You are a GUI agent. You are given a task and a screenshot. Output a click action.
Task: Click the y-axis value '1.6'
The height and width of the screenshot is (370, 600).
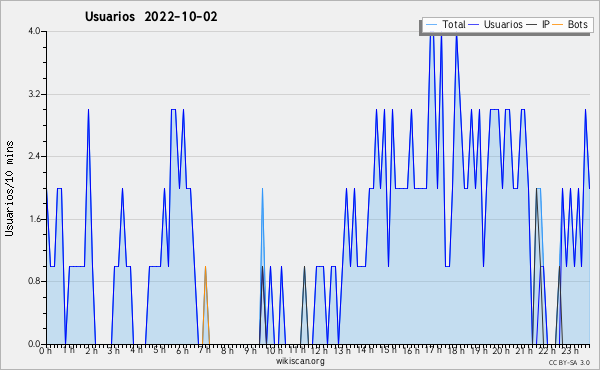(34, 219)
